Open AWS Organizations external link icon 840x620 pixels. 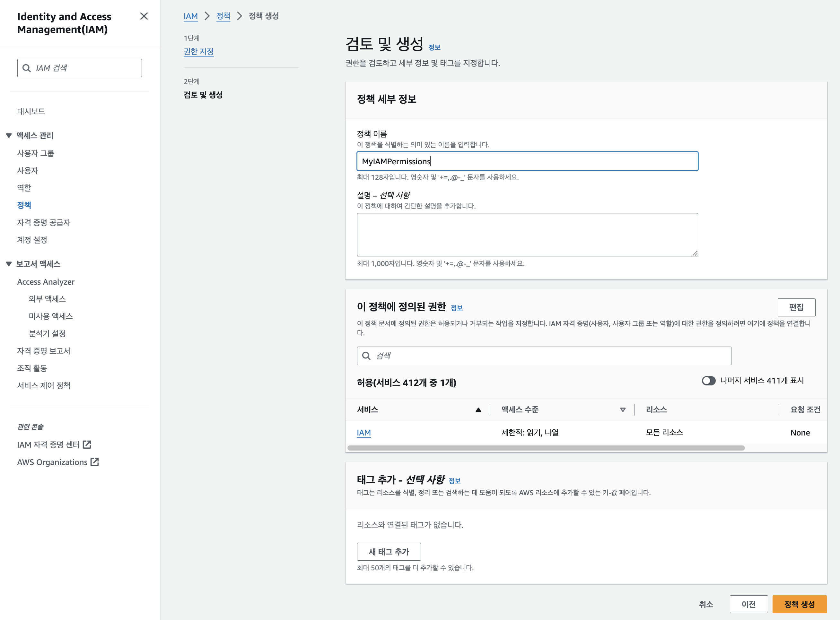(x=95, y=462)
